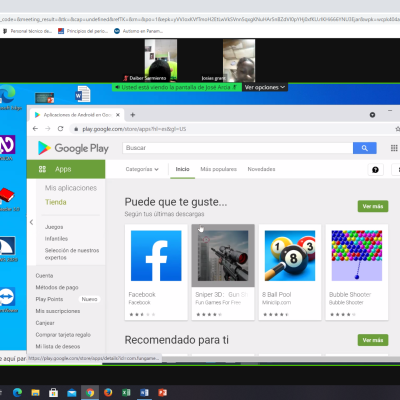The image size is (400, 400).
Task: Open the Word document icon on shared desktop
Action: pos(82,94)
